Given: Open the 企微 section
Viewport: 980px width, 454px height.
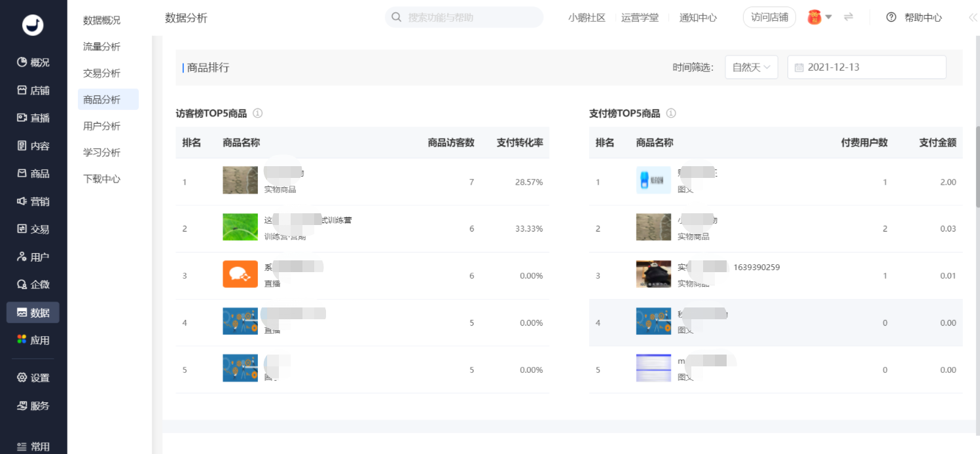Looking at the screenshot, I should (33, 285).
